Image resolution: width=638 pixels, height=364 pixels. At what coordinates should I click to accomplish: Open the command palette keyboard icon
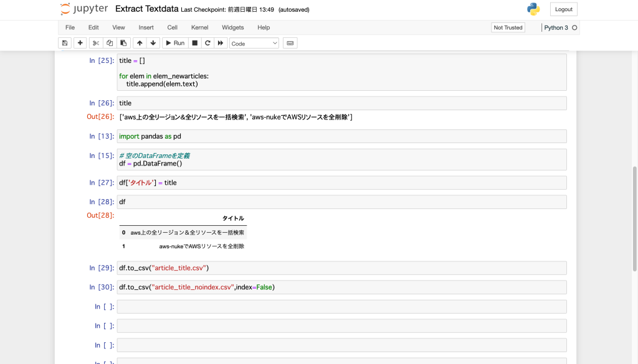290,43
